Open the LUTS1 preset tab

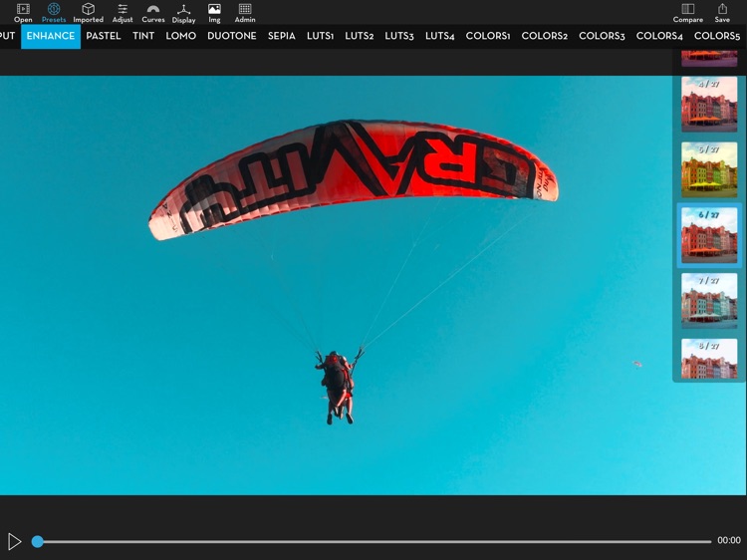coord(320,36)
